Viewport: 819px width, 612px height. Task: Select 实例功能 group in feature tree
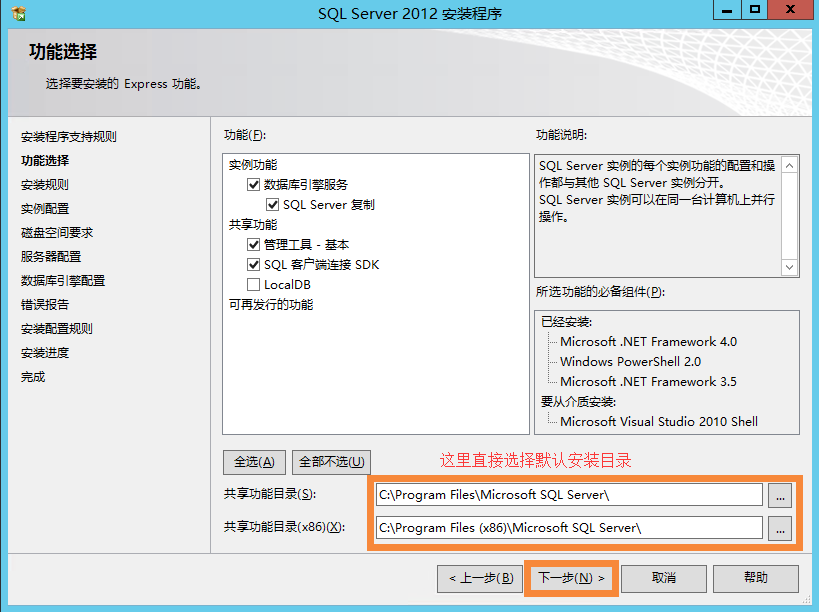click(x=253, y=165)
